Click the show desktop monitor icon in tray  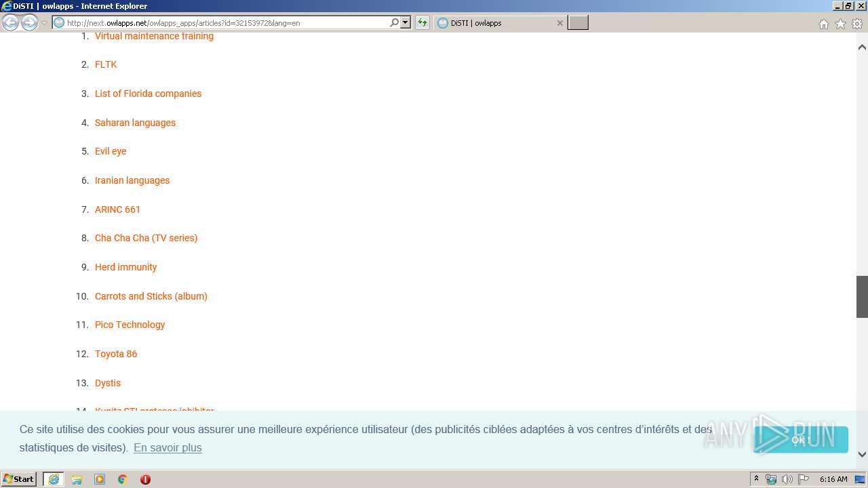pos(860,479)
